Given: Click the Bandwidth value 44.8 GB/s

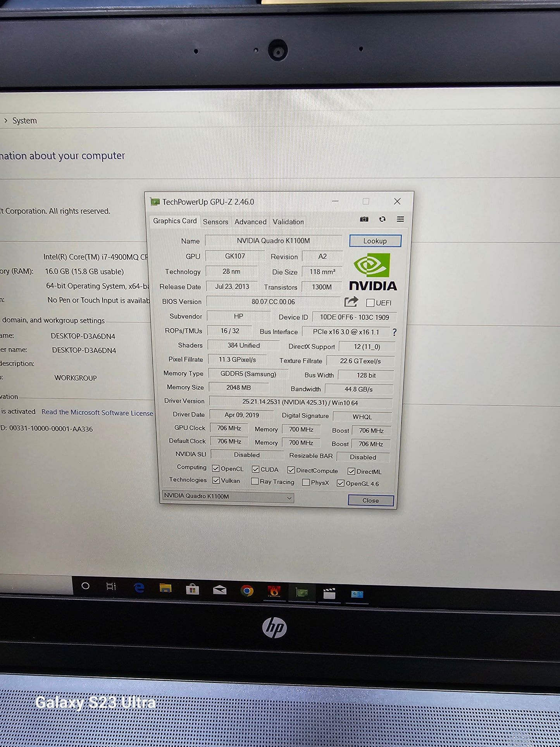Looking at the screenshot, I should pos(359,389).
